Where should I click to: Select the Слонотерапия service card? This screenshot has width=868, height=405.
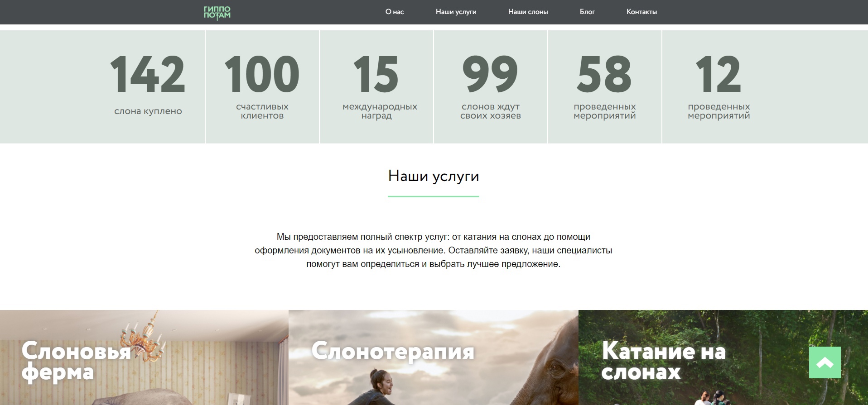click(434, 357)
